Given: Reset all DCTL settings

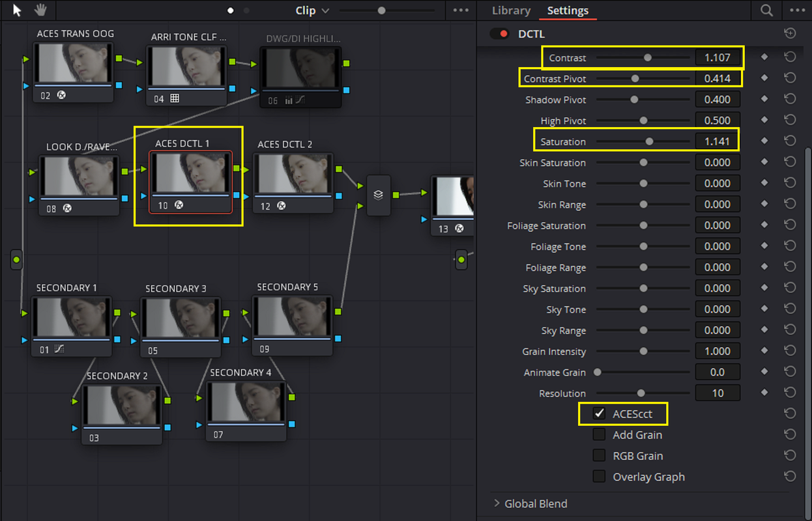Looking at the screenshot, I should (x=790, y=34).
